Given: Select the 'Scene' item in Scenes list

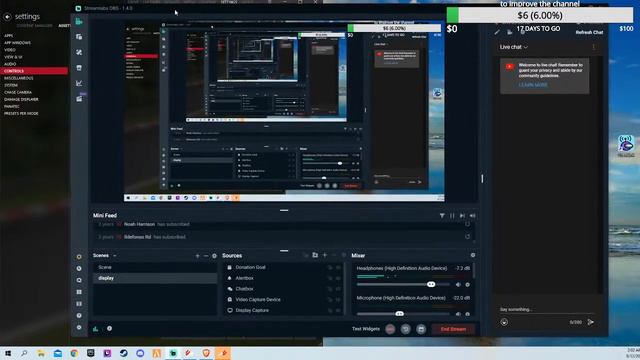Looking at the screenshot, I should (155, 267).
